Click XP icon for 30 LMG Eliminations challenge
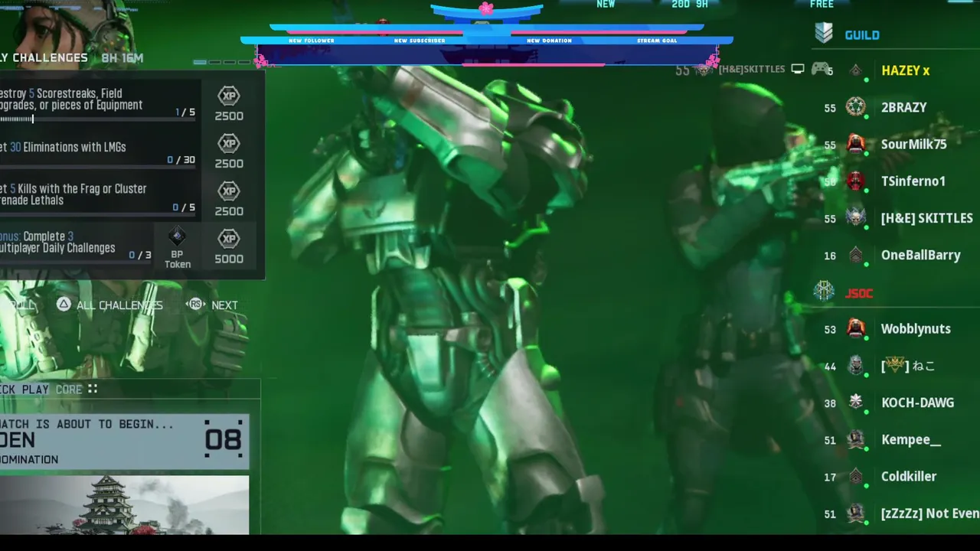 tap(229, 144)
